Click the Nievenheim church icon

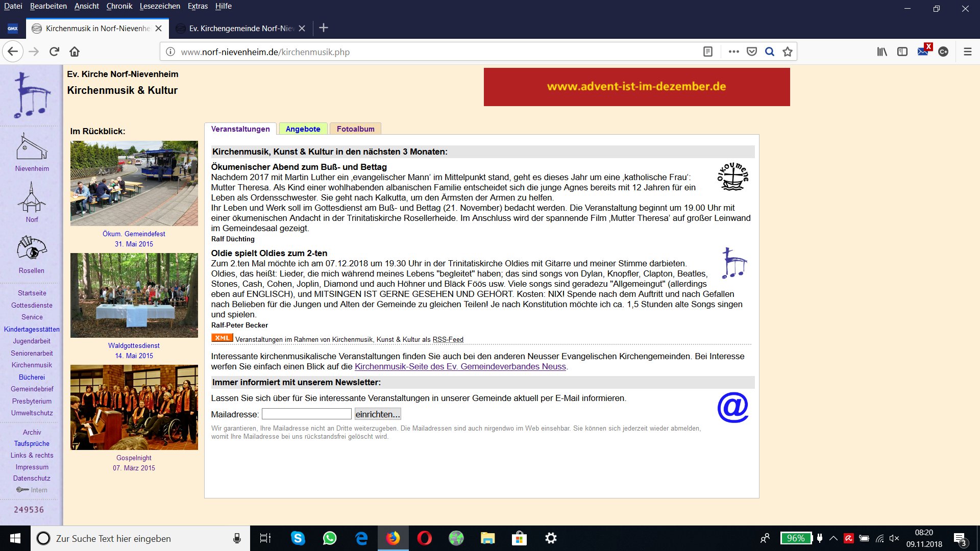pyautogui.click(x=32, y=147)
